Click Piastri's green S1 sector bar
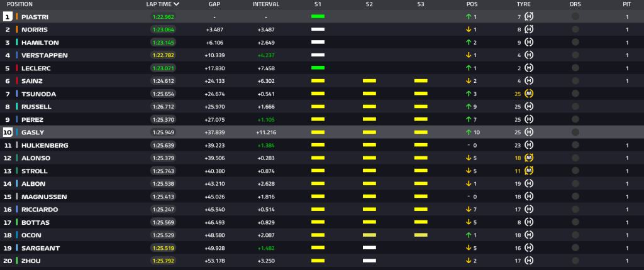 point(318,16)
